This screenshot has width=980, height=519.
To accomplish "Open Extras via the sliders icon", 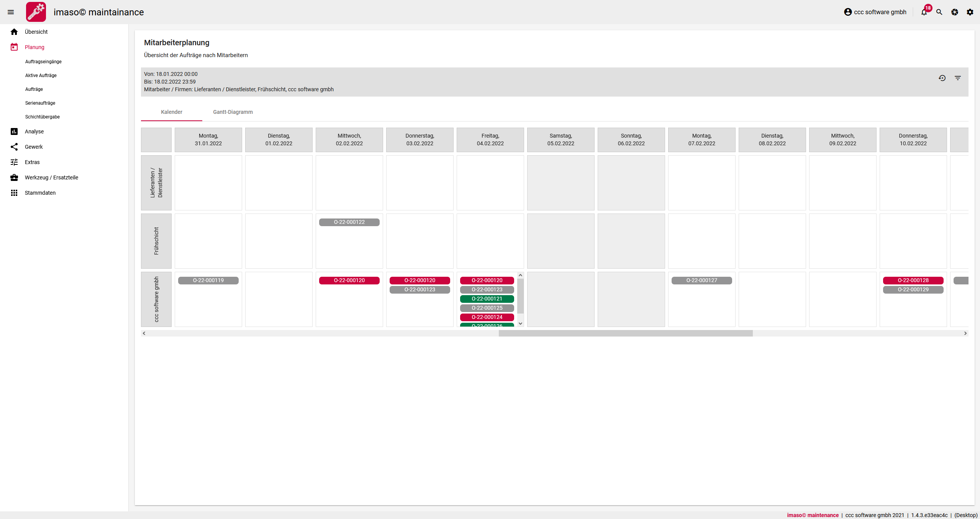I will click(x=14, y=162).
